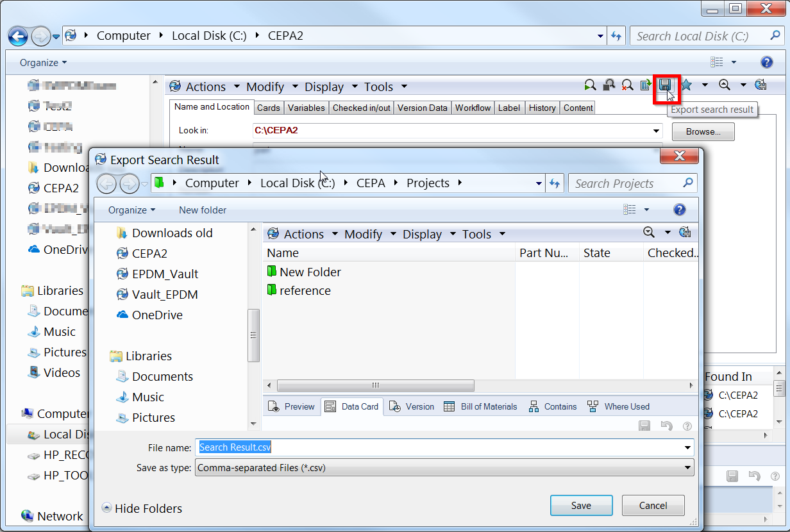This screenshot has width=790, height=532.
Task: Open the Bill of Materials tab
Action: click(x=480, y=406)
